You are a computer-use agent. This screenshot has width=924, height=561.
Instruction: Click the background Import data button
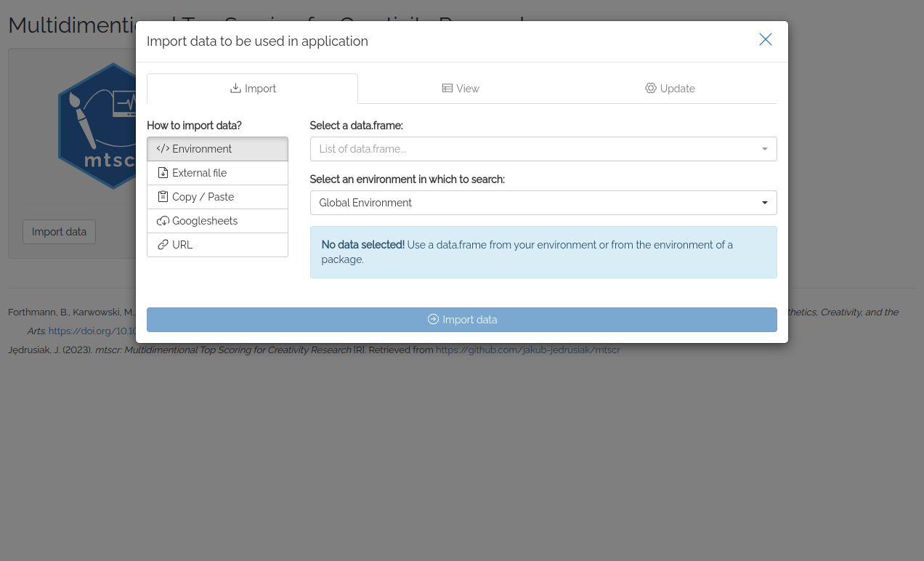coord(59,232)
